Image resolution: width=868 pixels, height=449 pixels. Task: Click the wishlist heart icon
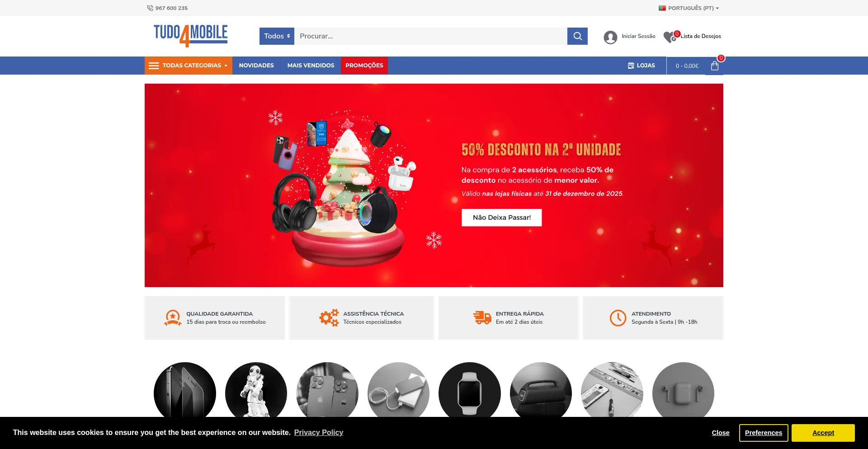[x=670, y=37]
